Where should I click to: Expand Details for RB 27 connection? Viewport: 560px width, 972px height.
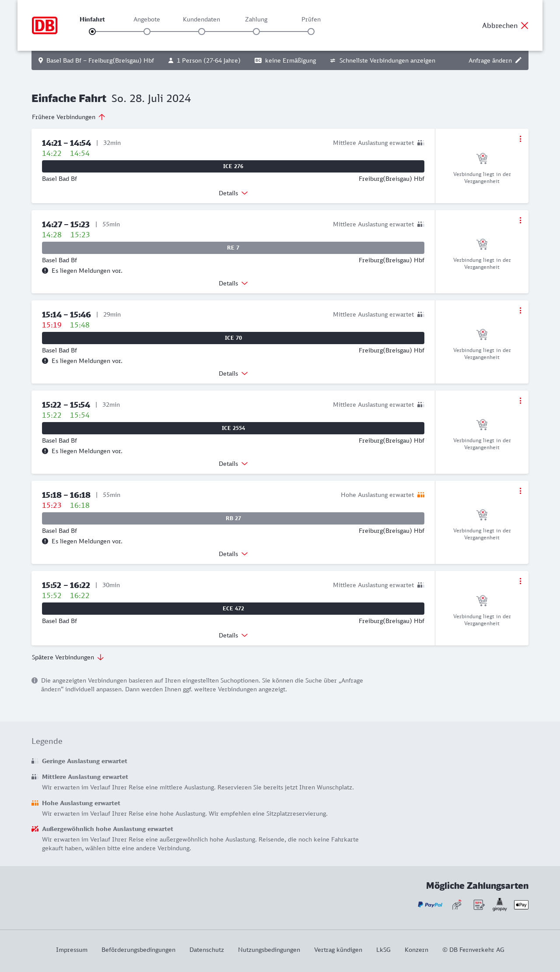point(233,554)
